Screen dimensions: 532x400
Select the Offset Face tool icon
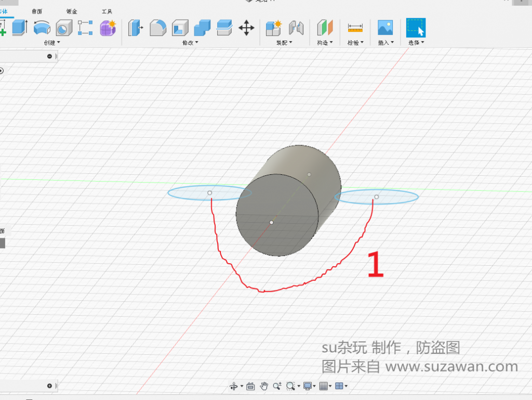[x=224, y=28]
